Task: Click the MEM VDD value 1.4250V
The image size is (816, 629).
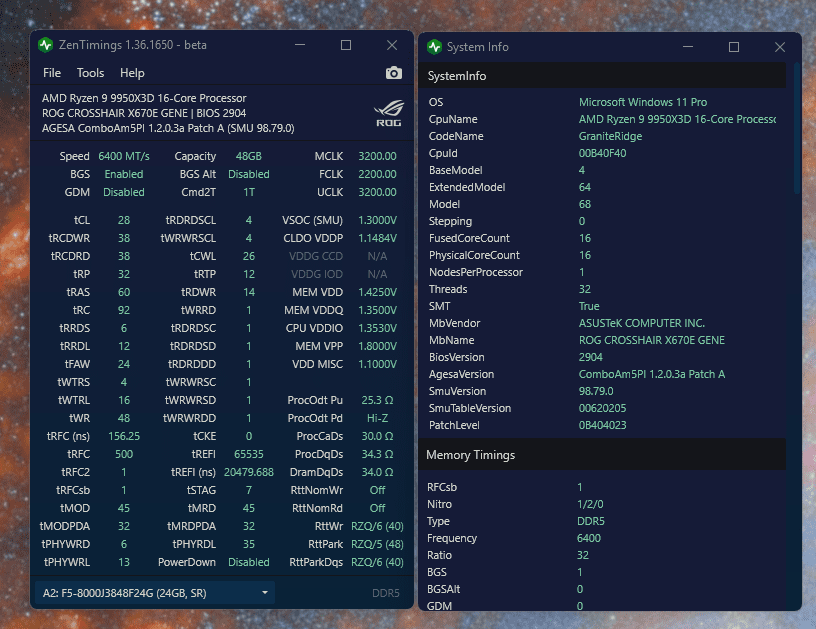Action: point(377,292)
